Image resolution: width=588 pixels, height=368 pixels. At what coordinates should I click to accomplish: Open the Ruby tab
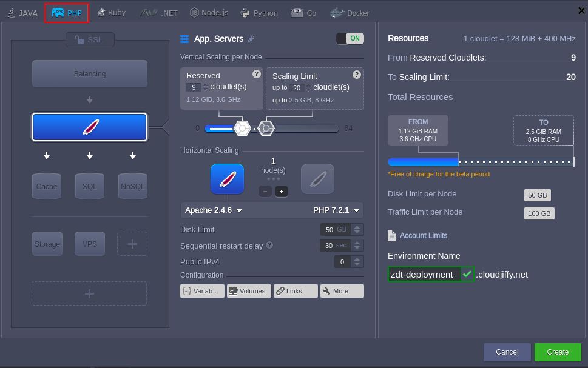112,13
